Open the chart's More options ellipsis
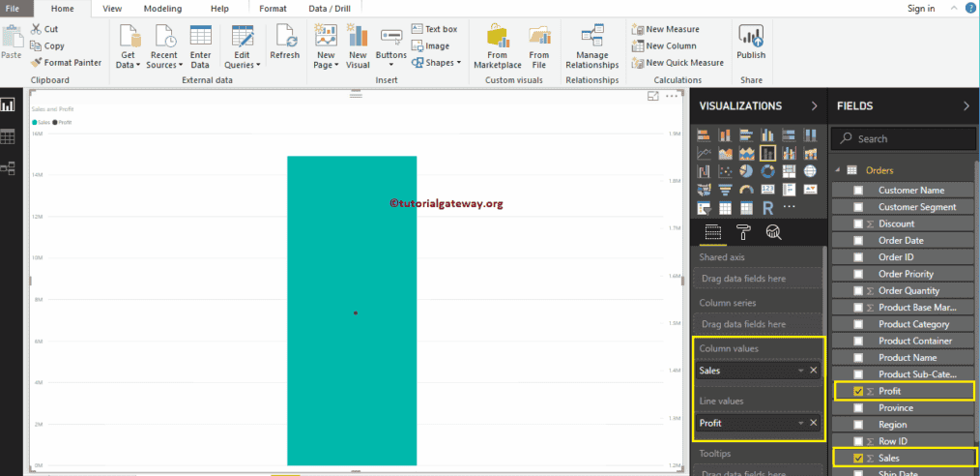This screenshot has width=980, height=476. [x=672, y=96]
